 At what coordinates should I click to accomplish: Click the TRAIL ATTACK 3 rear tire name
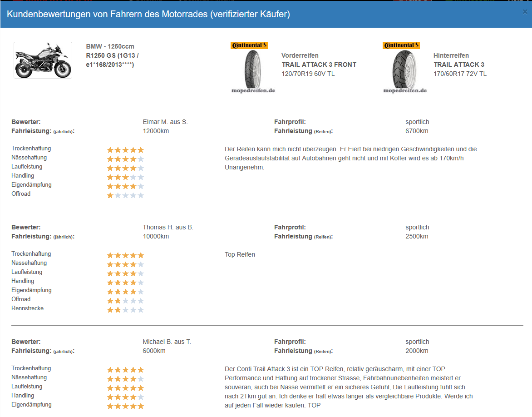458,65
